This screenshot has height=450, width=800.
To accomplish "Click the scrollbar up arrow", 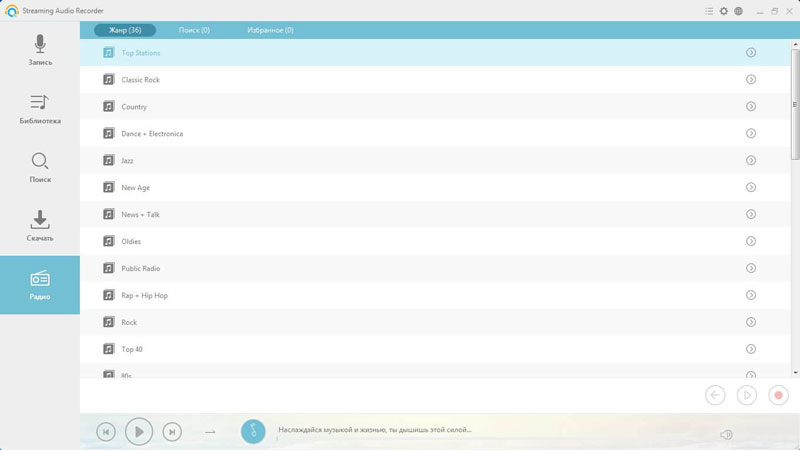I will (795, 45).
